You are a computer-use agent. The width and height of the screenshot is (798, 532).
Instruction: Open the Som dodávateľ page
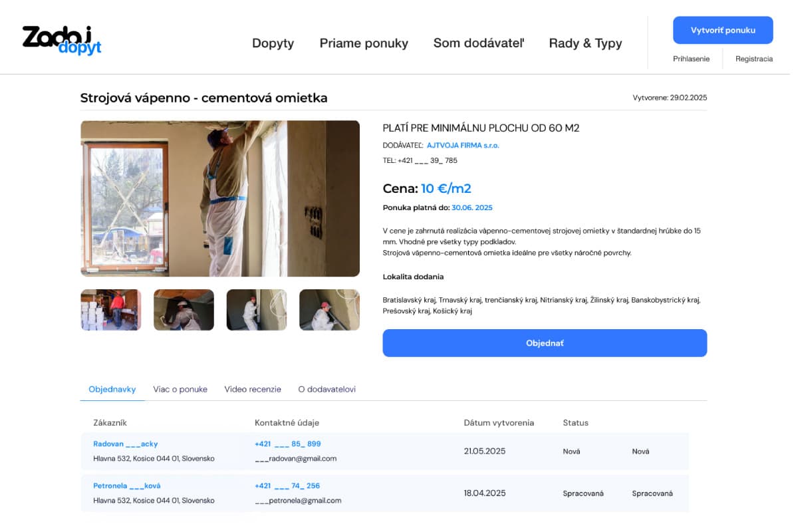pyautogui.click(x=479, y=43)
